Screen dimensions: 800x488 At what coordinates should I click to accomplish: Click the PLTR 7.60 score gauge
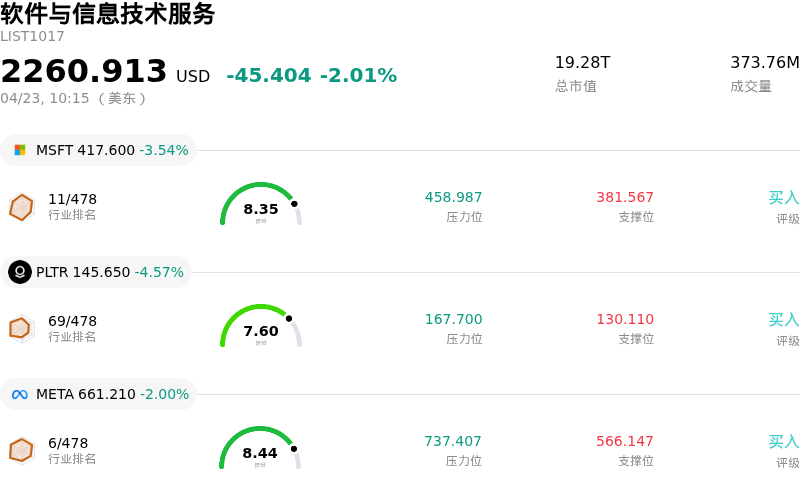(x=261, y=327)
